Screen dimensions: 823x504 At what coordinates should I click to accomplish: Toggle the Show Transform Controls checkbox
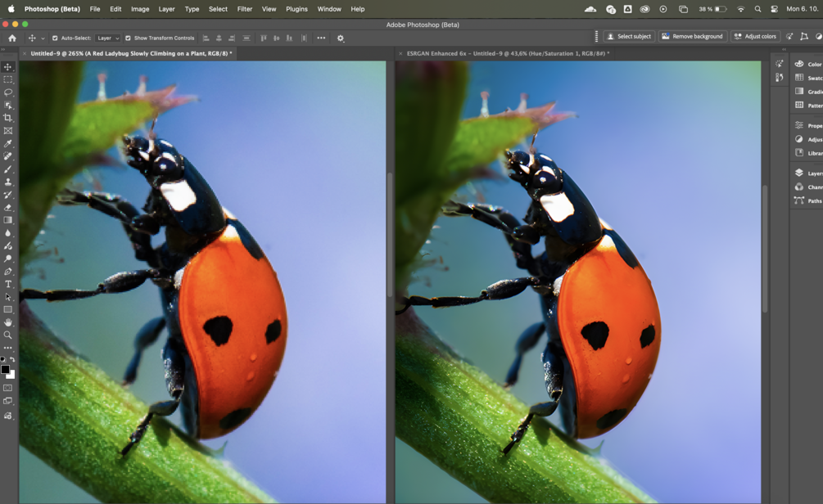pos(128,38)
